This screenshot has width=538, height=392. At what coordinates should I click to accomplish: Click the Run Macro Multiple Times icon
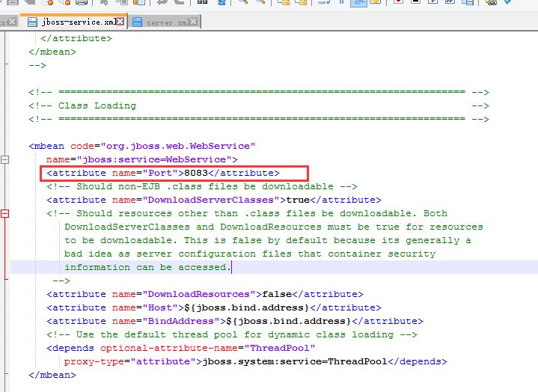pos(450,1)
